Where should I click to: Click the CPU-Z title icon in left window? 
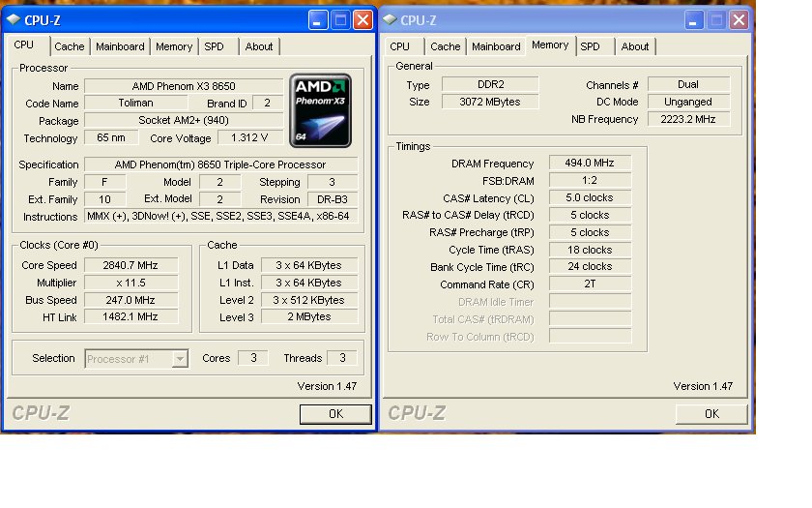click(14, 19)
